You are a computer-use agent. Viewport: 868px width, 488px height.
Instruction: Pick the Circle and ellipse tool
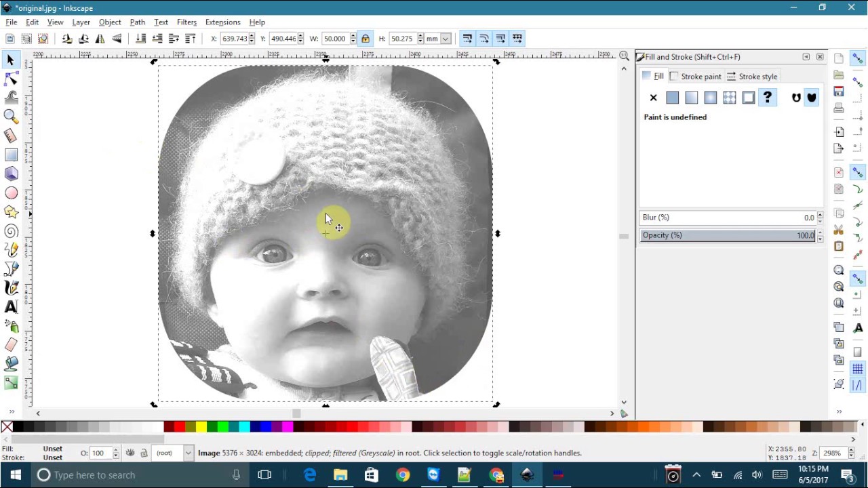pos(11,193)
